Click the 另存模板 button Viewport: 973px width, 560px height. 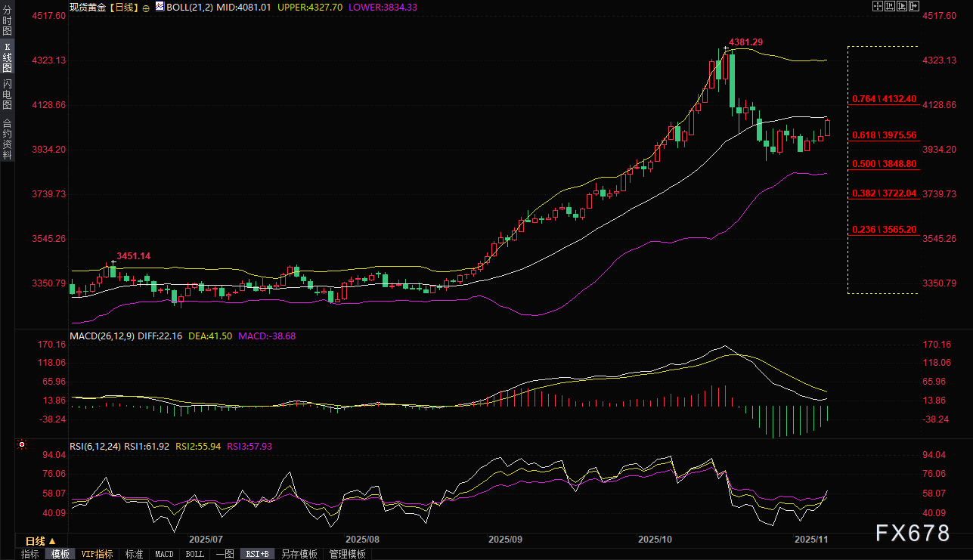pyautogui.click(x=299, y=554)
